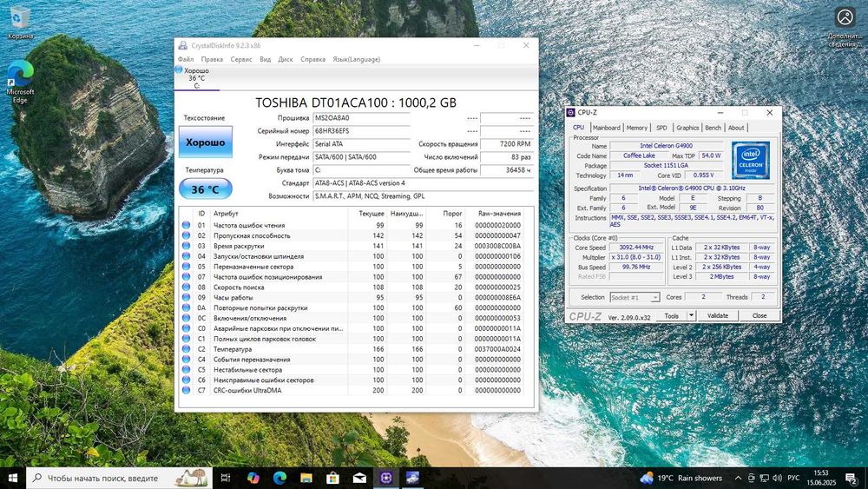Switch to the About tab in CPU-Z
The image size is (868, 489).
pyautogui.click(x=736, y=128)
